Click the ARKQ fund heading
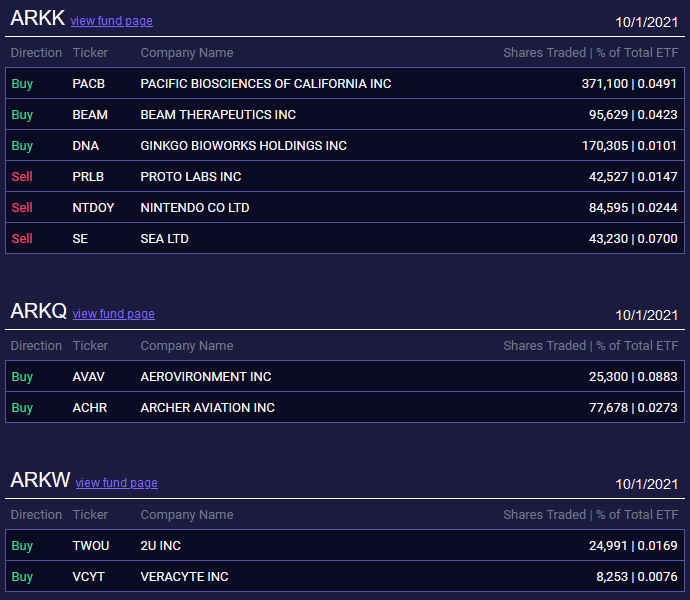 pos(38,311)
